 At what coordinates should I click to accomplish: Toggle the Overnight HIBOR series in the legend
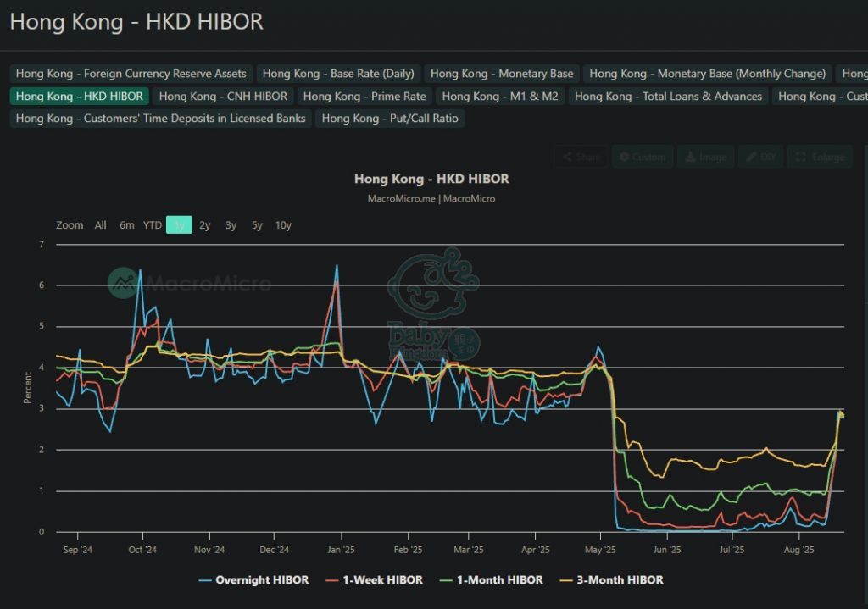[253, 580]
